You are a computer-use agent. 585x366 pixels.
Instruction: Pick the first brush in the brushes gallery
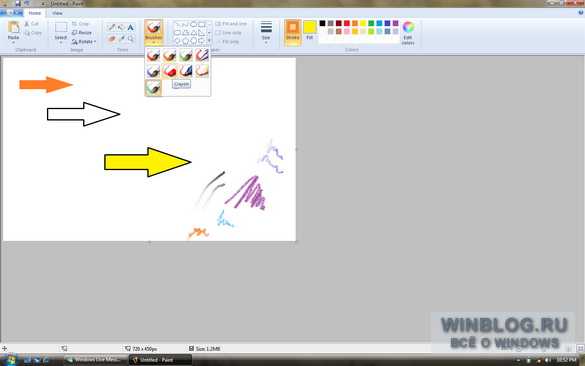[x=153, y=56]
